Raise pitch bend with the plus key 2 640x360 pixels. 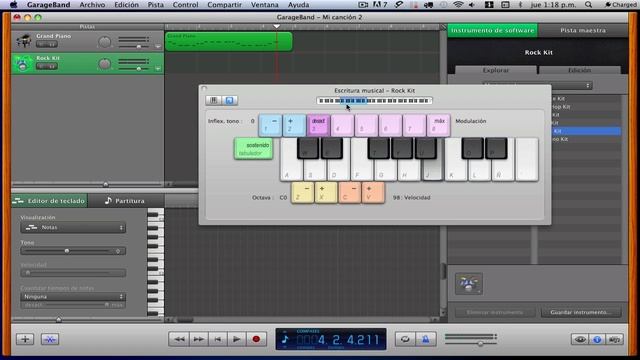point(294,125)
